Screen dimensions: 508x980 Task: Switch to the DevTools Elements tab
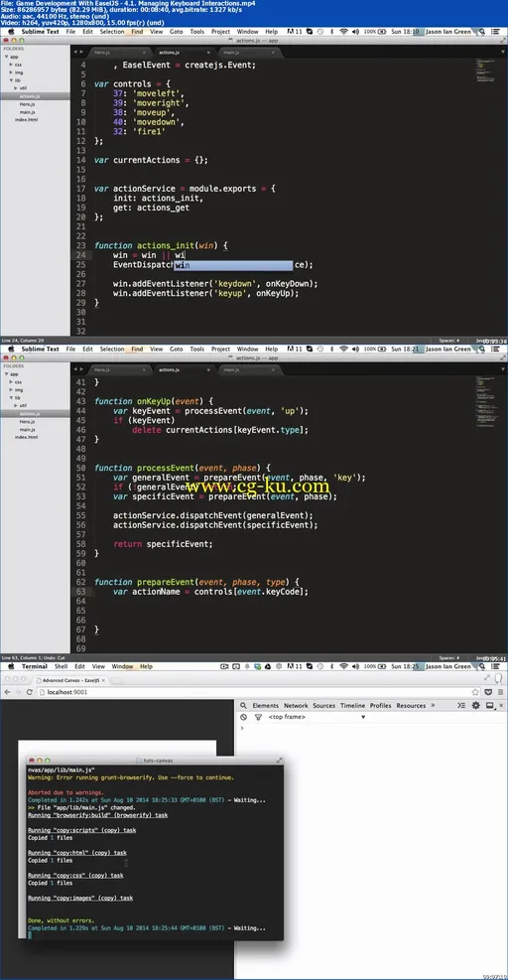(266, 706)
